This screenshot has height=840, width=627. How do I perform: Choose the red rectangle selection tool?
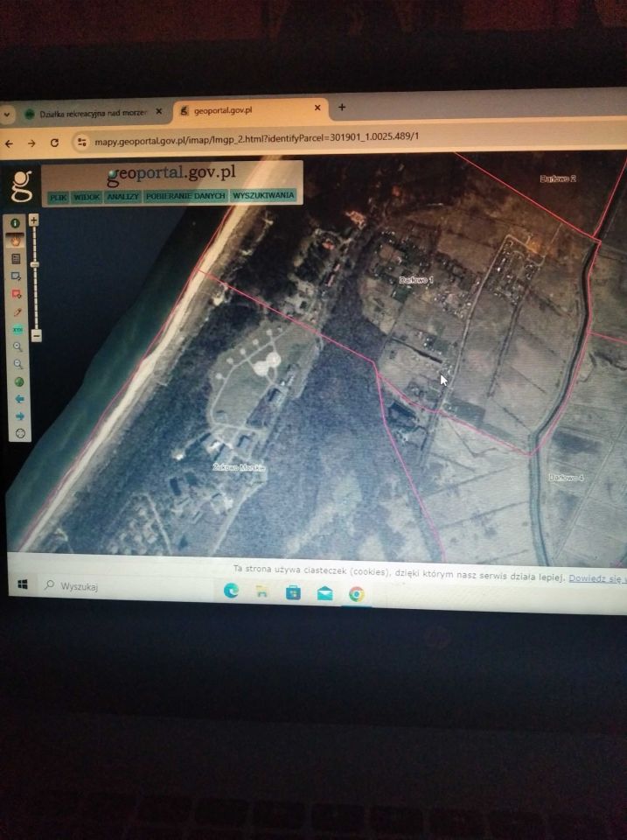[x=17, y=294]
